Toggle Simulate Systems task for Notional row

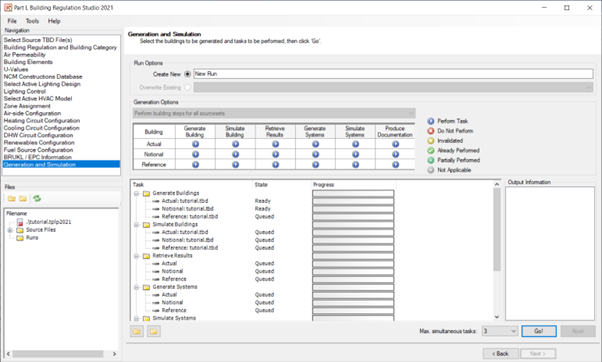click(356, 154)
